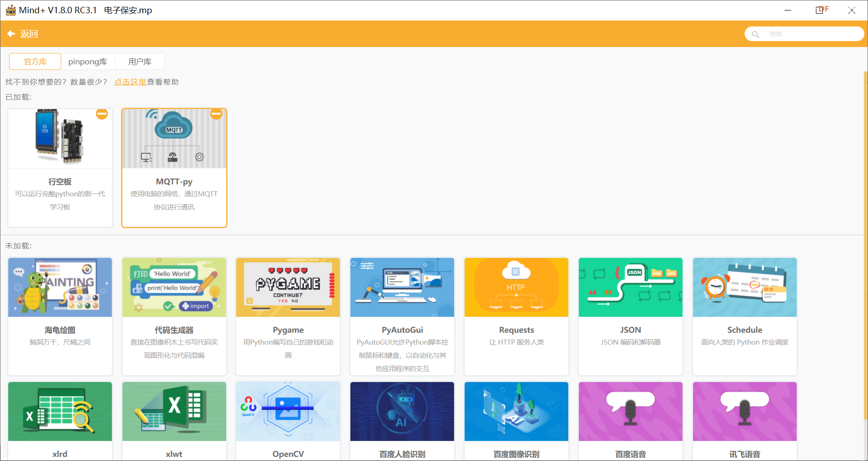Load the Schedule alarm clock icon
The image size is (868, 461).
pyautogui.click(x=745, y=287)
